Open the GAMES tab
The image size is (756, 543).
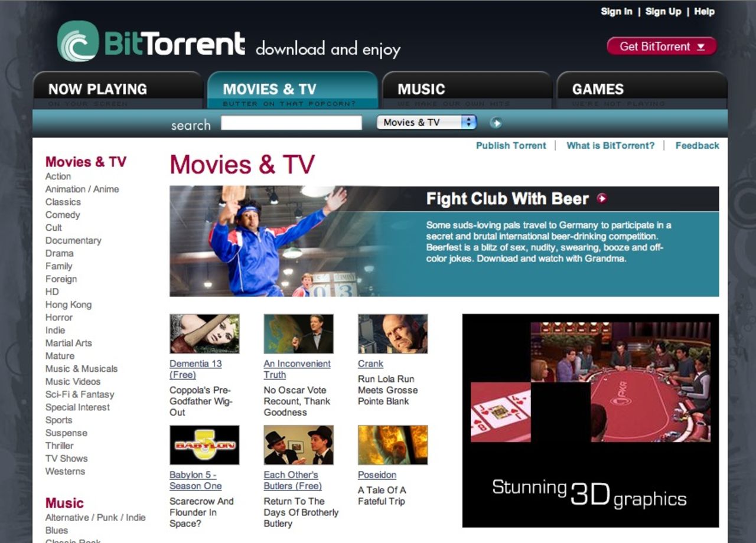point(598,89)
